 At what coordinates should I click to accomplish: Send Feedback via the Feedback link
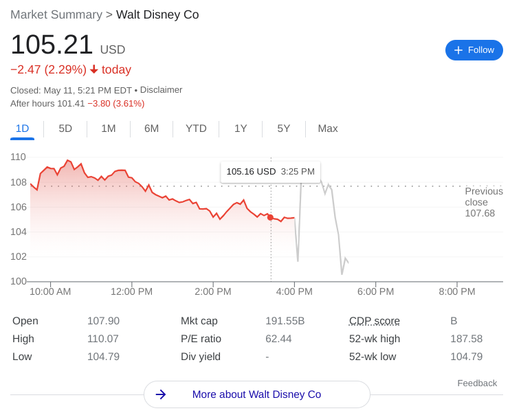pyautogui.click(x=477, y=383)
